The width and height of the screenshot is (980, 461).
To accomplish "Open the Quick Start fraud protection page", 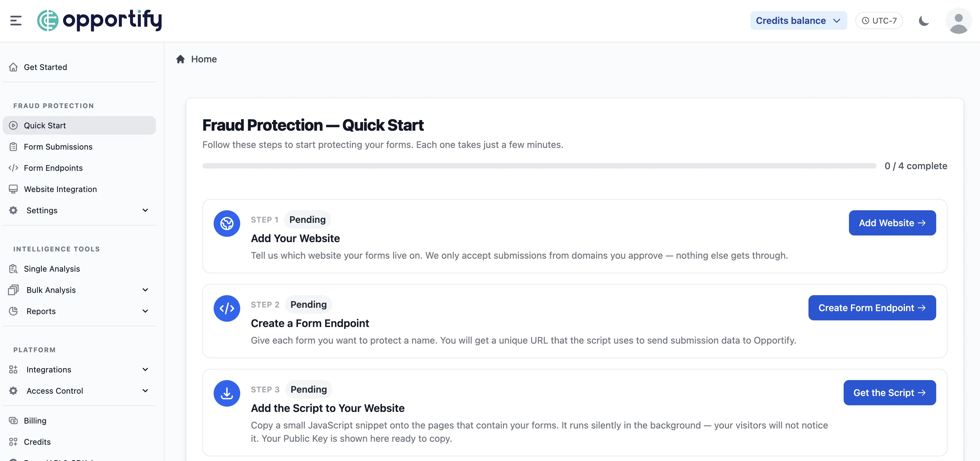I will pos(44,125).
